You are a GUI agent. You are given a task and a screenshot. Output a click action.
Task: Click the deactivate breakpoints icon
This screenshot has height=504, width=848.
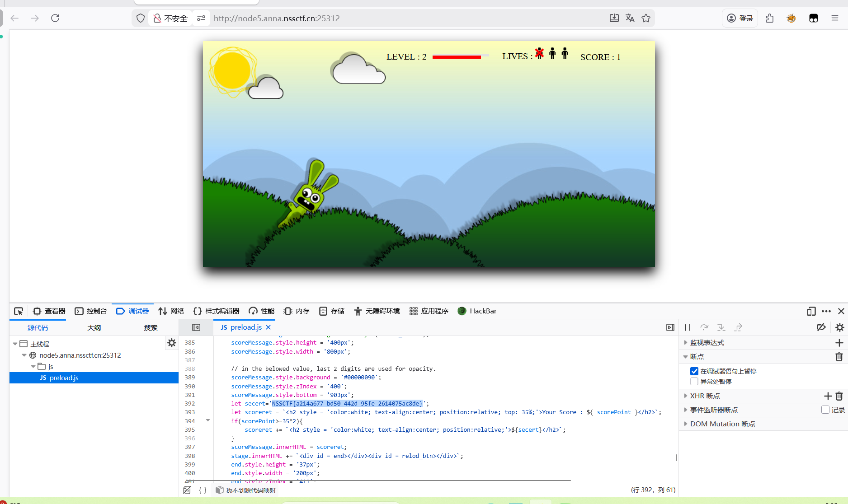(821, 327)
